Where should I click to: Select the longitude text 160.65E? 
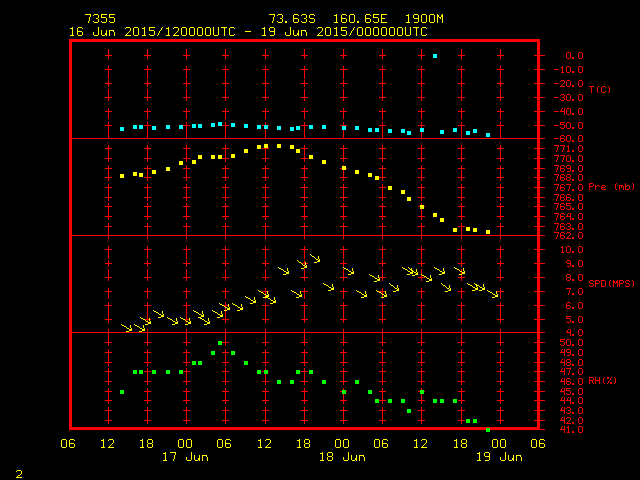(360, 19)
